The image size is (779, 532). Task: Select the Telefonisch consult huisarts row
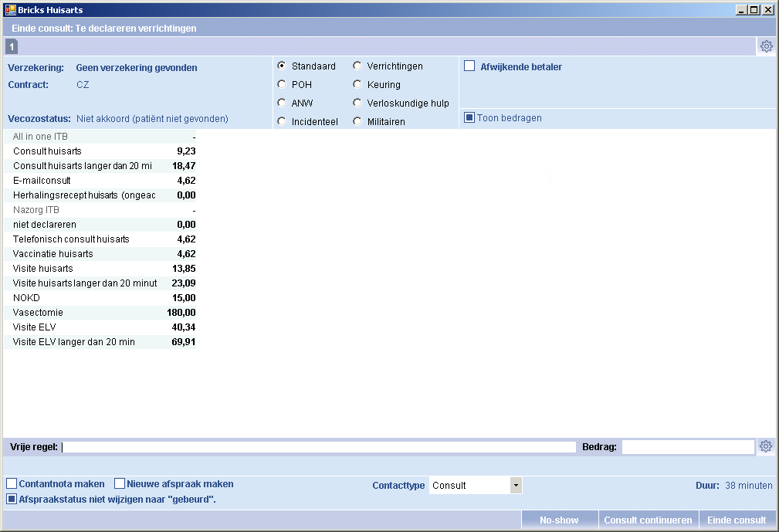[x=100, y=239]
